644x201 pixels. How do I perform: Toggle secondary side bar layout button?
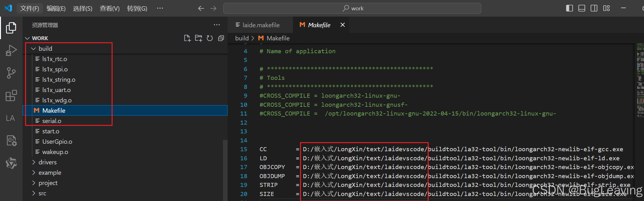594,8
